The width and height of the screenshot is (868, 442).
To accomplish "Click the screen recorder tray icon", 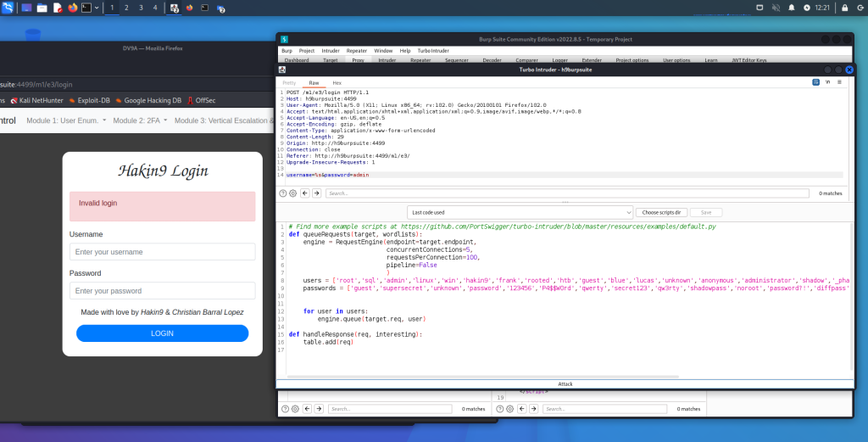I will click(759, 8).
